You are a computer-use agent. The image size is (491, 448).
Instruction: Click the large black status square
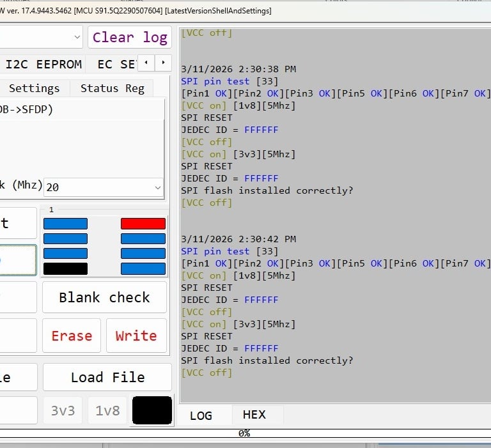(152, 410)
